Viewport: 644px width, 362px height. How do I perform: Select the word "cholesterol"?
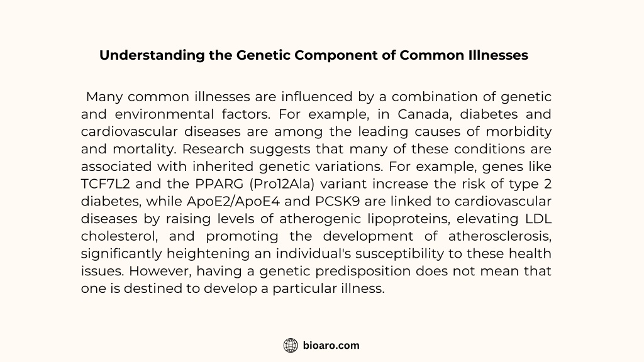[119, 236]
